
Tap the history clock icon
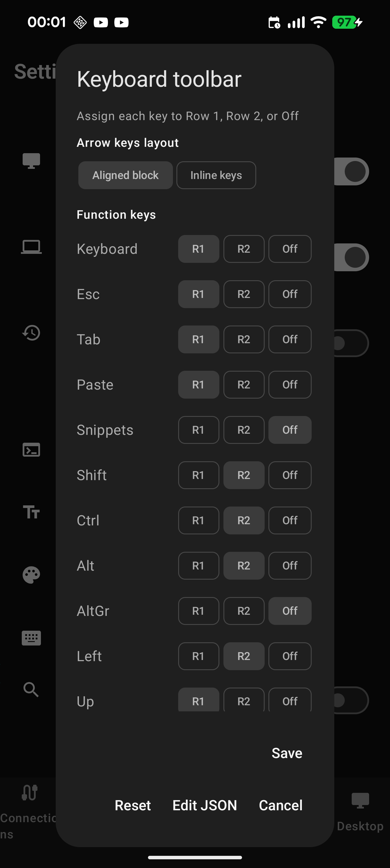[x=31, y=333]
